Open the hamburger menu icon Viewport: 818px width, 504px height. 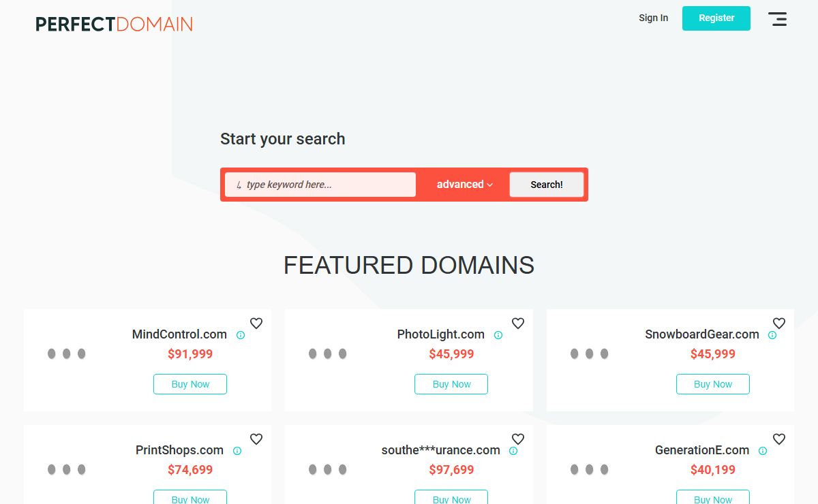[x=777, y=19]
